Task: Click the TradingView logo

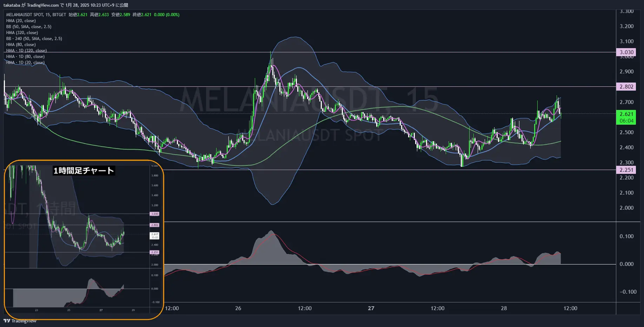Action: [x=20, y=321]
